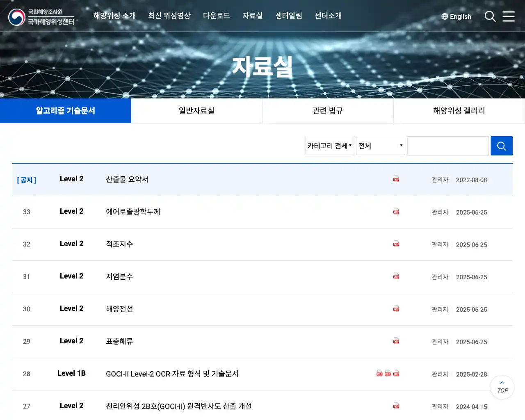The image size is (525, 420).
Task: Click the National Ocean Satellite Center logo
Action: click(41, 17)
